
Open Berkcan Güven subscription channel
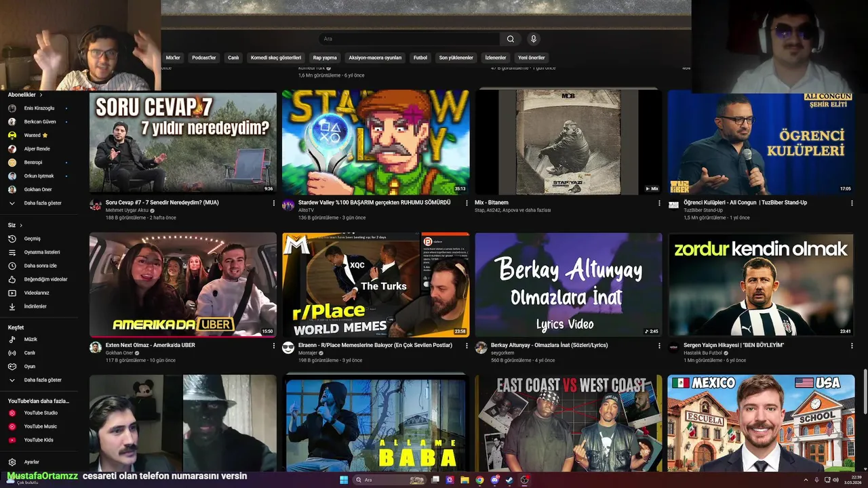[x=40, y=122]
